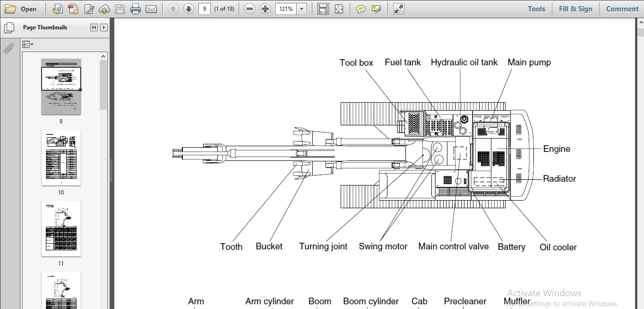Print the document using printer icon

click(136, 9)
